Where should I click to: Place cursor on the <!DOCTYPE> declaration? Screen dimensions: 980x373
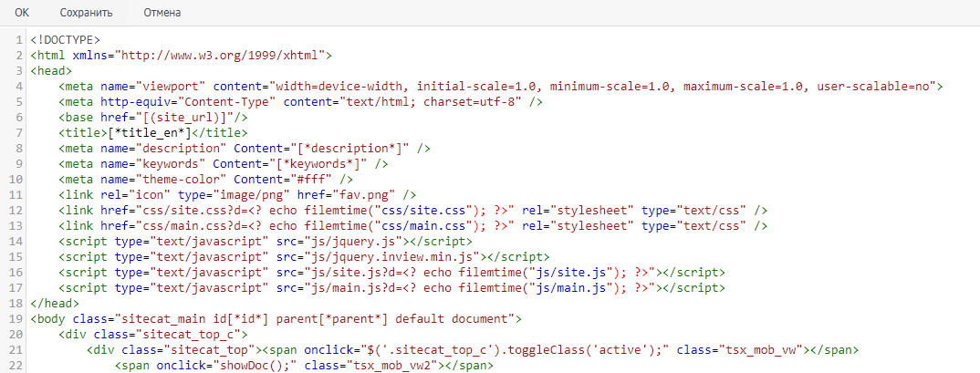pyautogui.click(x=64, y=39)
